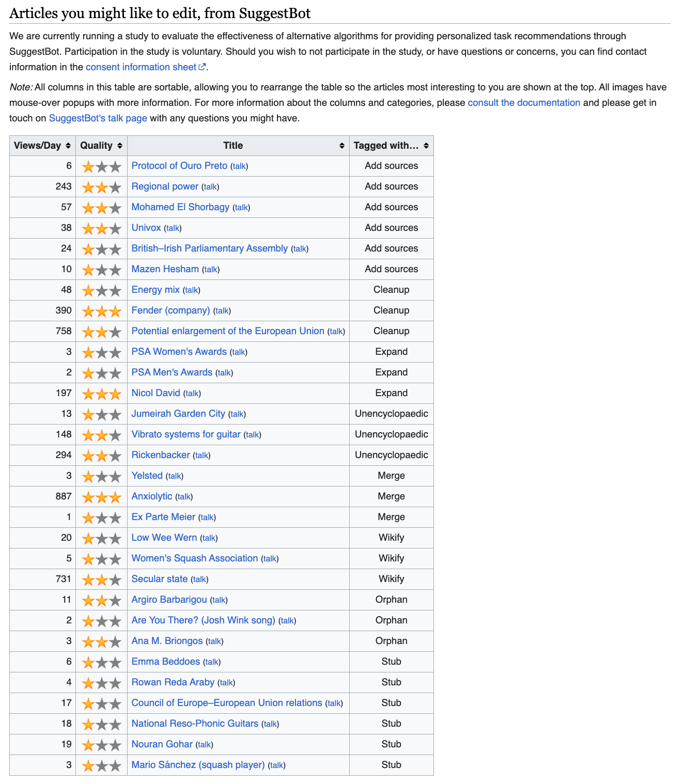
Task: Open British–Irish Parliamentary Assembly article
Action: click(209, 248)
